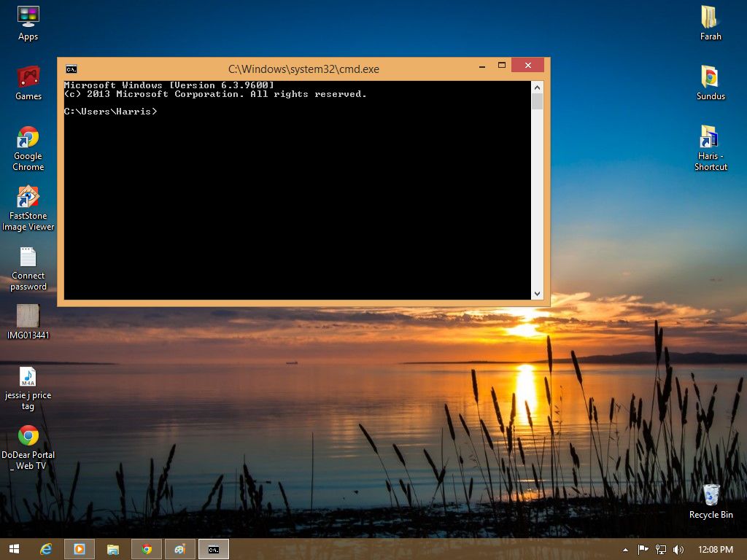Launch Internet Explorer from the taskbar
Image resolution: width=747 pixels, height=560 pixels.
point(46,549)
